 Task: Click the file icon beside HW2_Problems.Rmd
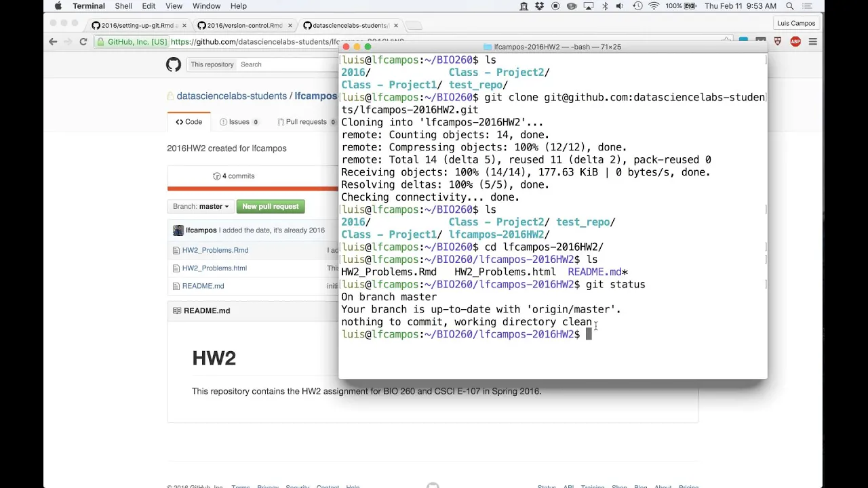pyautogui.click(x=176, y=250)
